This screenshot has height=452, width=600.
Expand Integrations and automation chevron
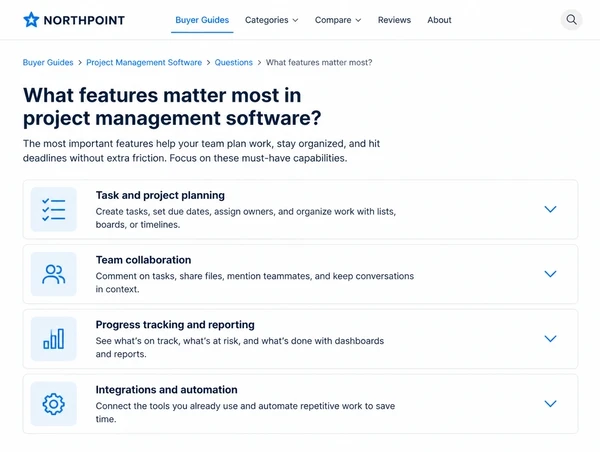550,403
